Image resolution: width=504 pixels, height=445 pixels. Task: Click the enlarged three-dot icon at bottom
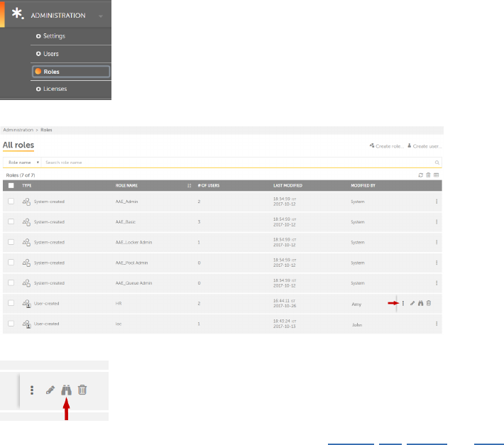click(32, 390)
